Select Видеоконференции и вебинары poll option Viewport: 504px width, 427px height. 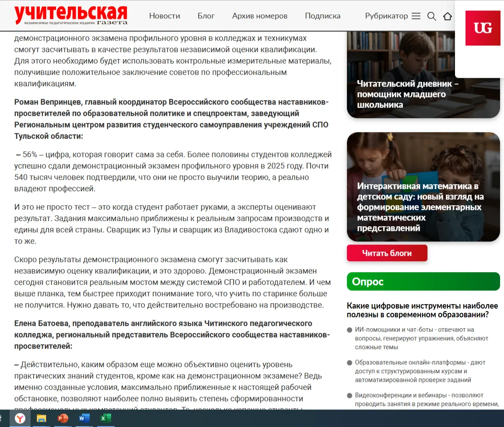coord(350,395)
